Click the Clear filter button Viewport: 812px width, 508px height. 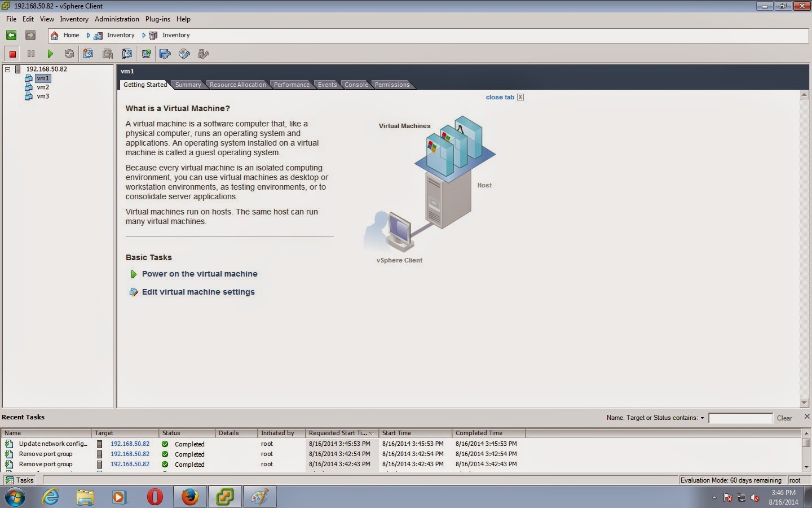784,418
